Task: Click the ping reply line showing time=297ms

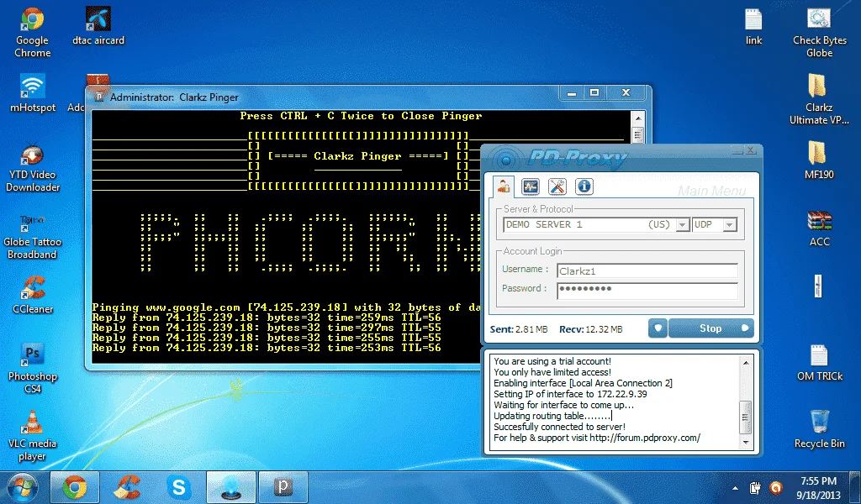Action: tap(267, 328)
